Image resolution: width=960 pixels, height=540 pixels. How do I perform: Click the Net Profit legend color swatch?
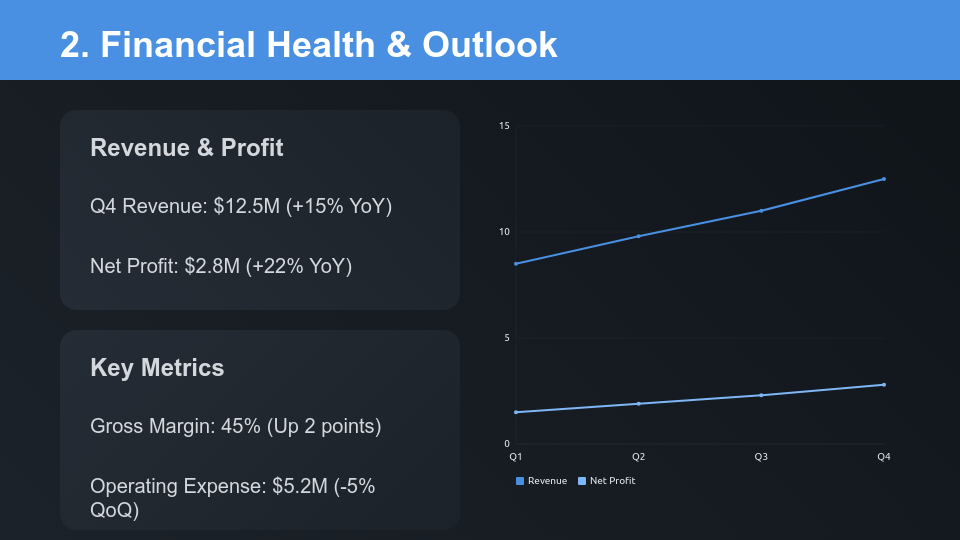582,481
